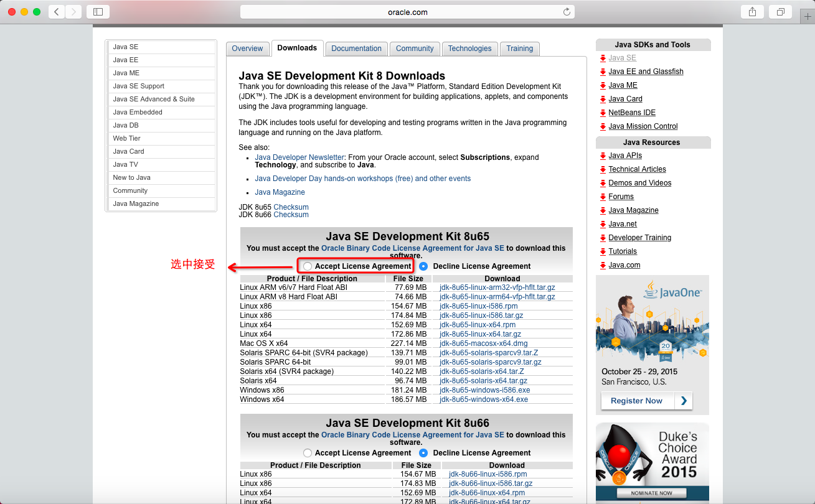Viewport: 815px width, 504px height.
Task: Open the Documentation tab
Action: [x=356, y=49]
